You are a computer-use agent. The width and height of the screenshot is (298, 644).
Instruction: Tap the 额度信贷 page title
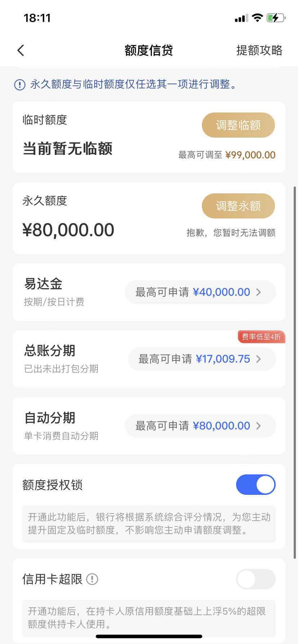[149, 50]
